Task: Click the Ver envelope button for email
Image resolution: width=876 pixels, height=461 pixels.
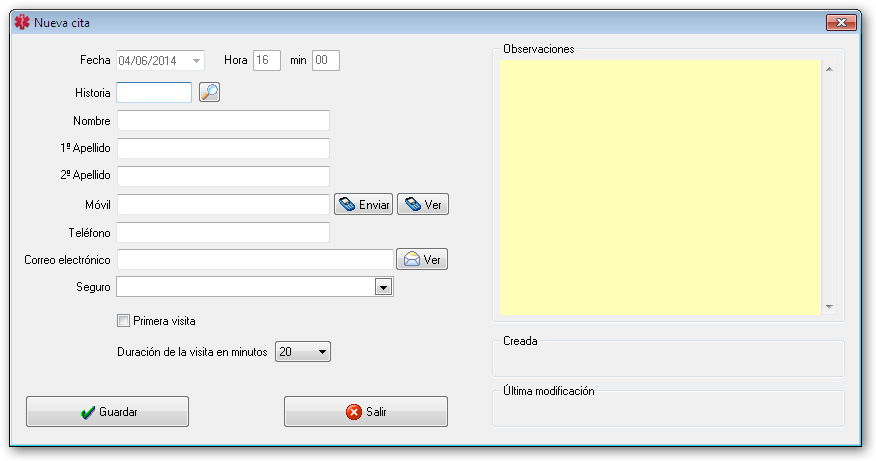Action: (422, 260)
